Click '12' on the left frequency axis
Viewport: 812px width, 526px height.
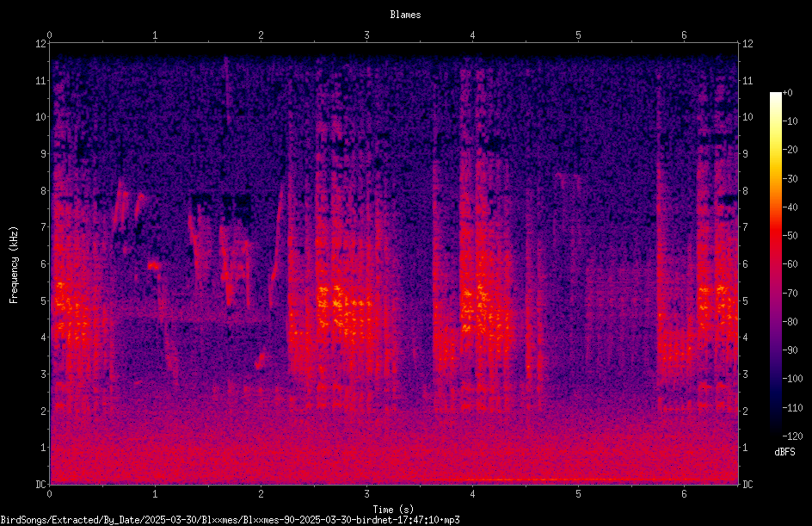[x=40, y=44]
